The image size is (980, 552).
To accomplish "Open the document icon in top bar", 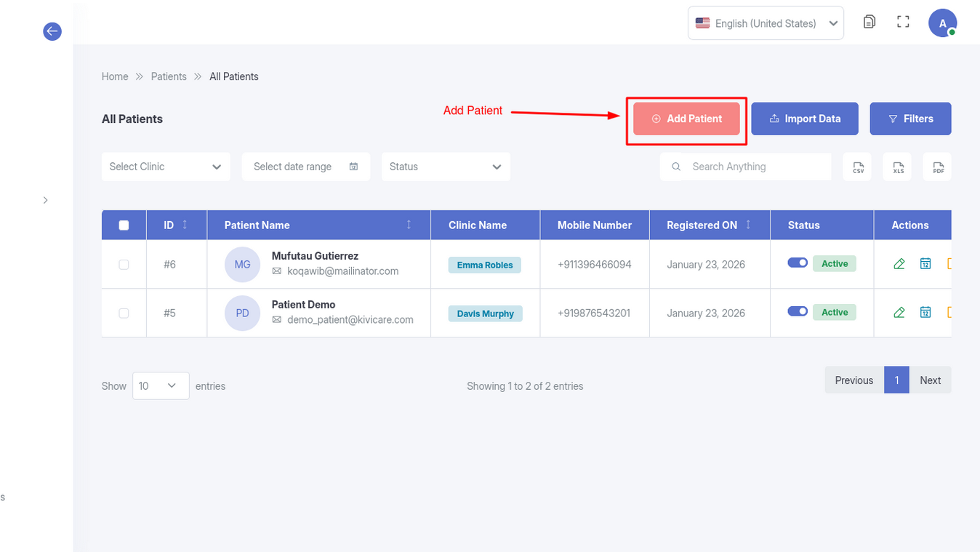I will [869, 22].
